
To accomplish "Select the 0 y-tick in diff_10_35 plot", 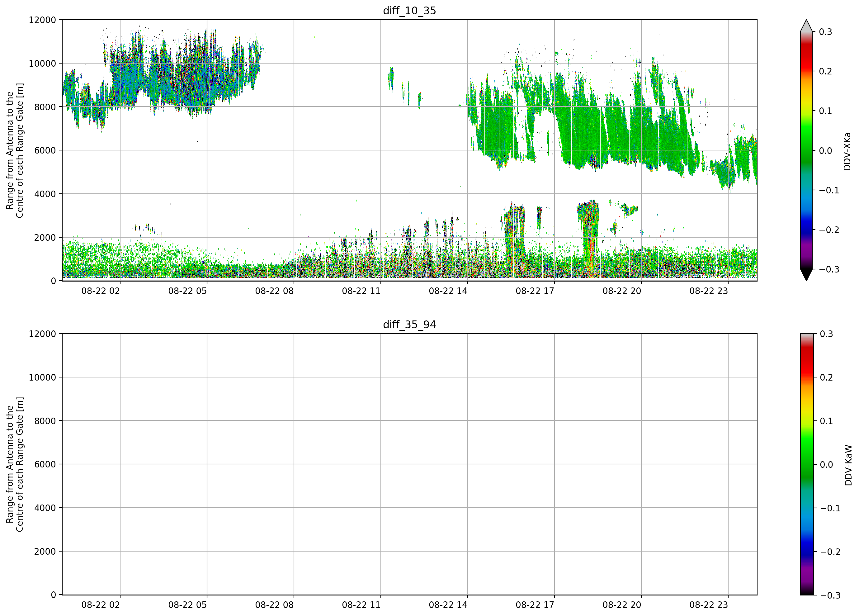I will [x=54, y=281].
